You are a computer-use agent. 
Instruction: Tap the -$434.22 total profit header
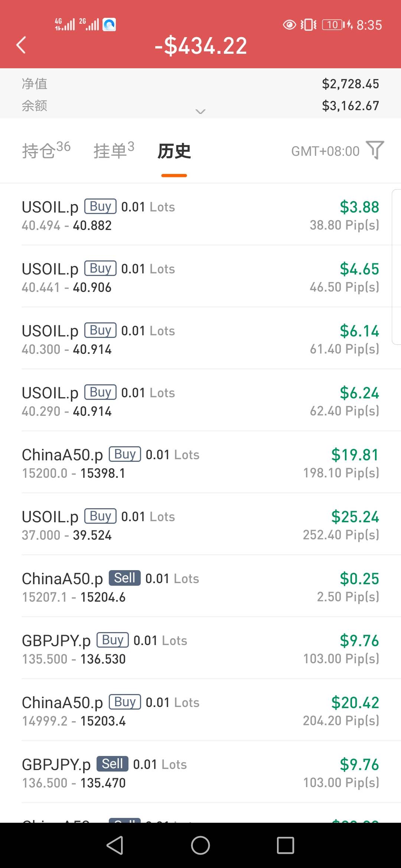201,46
